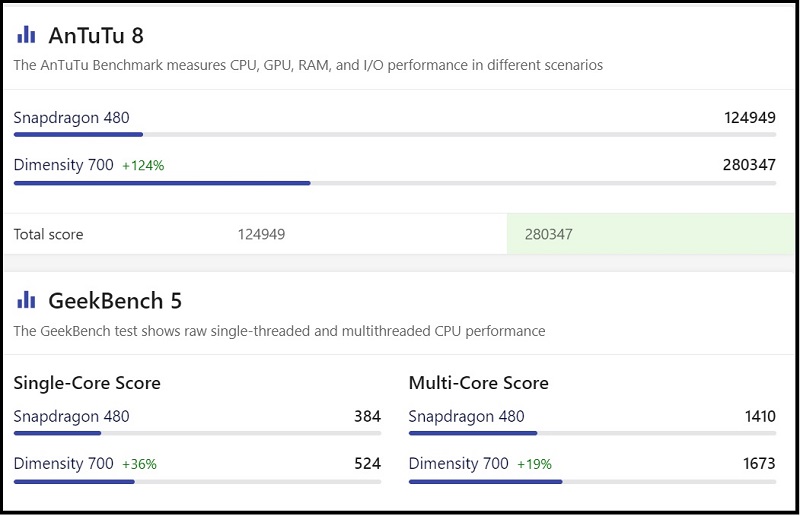Click the Single-Core Score heading
This screenshot has width=800, height=516.
(87, 383)
